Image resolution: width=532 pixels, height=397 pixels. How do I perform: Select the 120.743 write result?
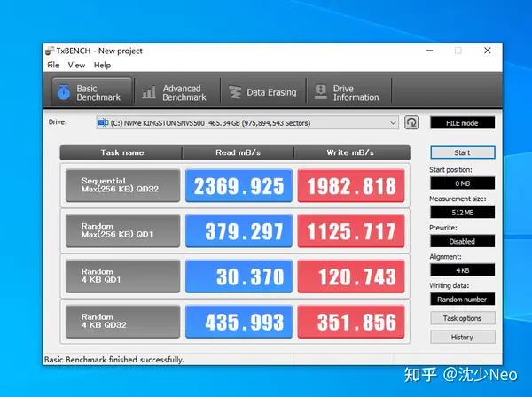tap(351, 276)
